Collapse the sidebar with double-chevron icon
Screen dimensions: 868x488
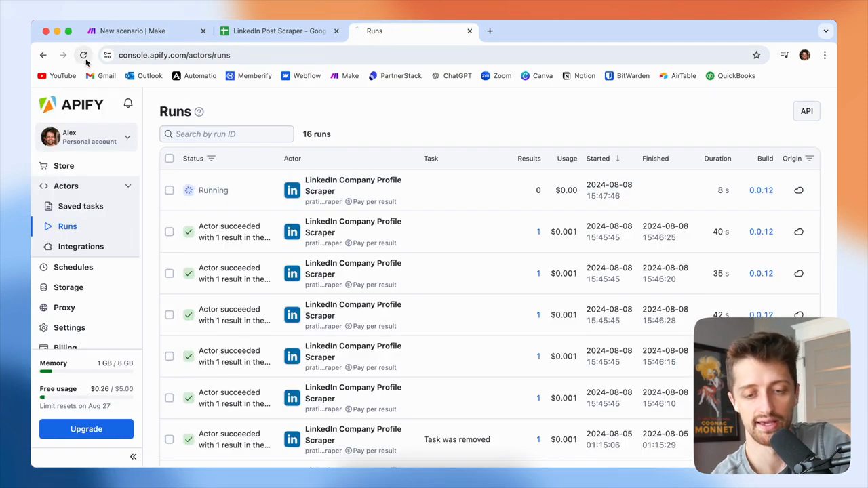tap(133, 457)
